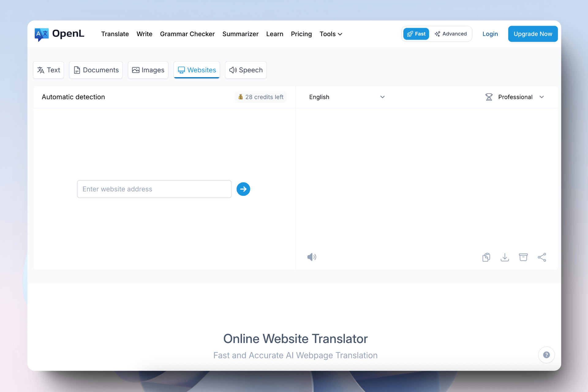This screenshot has height=392, width=588.
Task: Open the Pricing page
Action: point(301,34)
